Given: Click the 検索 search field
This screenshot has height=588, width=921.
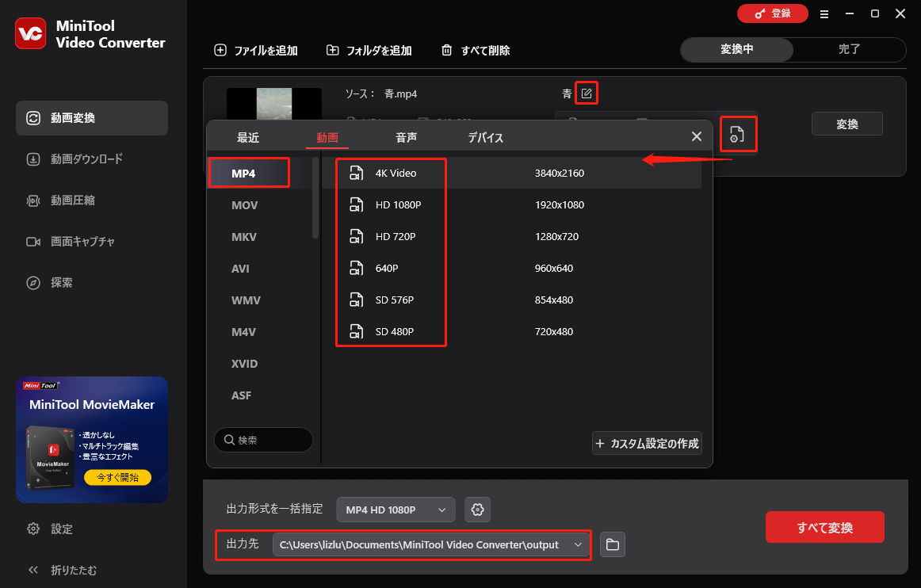Looking at the screenshot, I should click(263, 439).
